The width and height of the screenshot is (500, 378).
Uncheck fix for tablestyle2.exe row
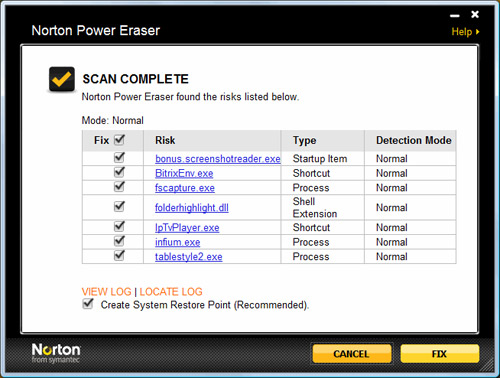[x=119, y=256]
